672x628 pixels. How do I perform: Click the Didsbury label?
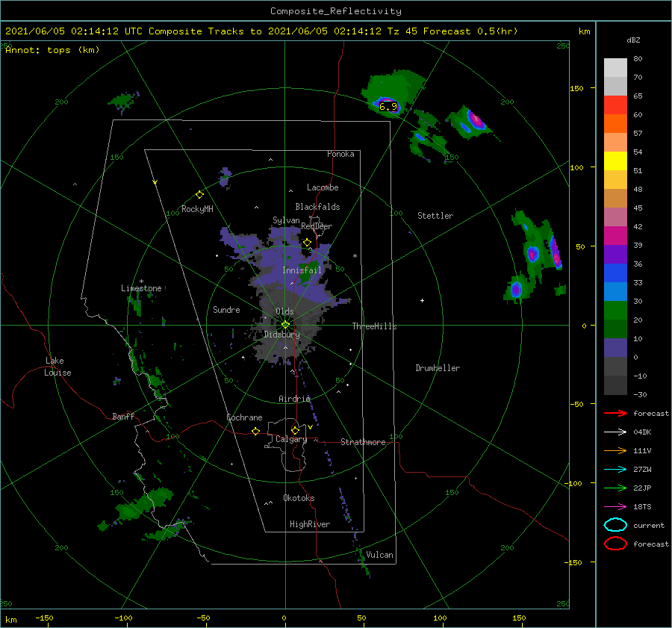point(282,335)
